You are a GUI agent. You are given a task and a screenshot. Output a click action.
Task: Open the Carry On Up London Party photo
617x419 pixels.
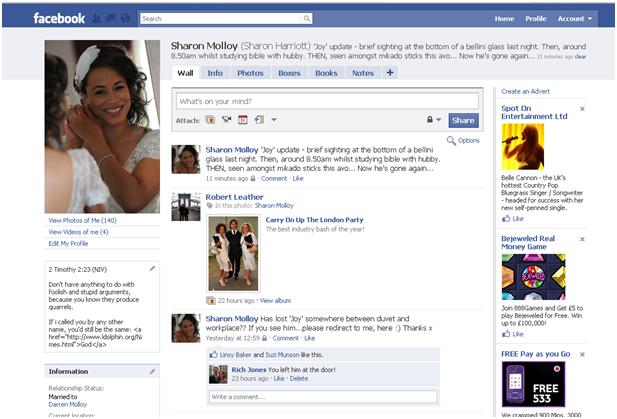pos(232,254)
